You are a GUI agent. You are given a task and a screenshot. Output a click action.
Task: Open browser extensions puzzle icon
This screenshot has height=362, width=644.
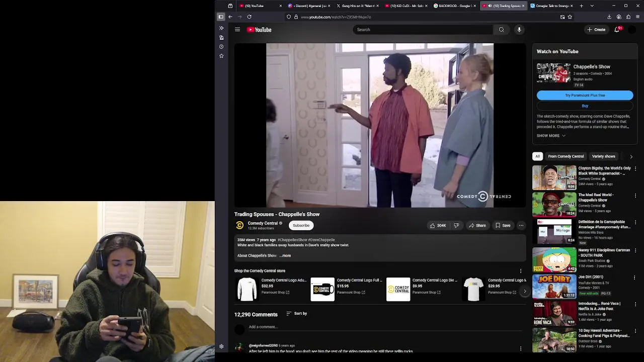(x=628, y=17)
